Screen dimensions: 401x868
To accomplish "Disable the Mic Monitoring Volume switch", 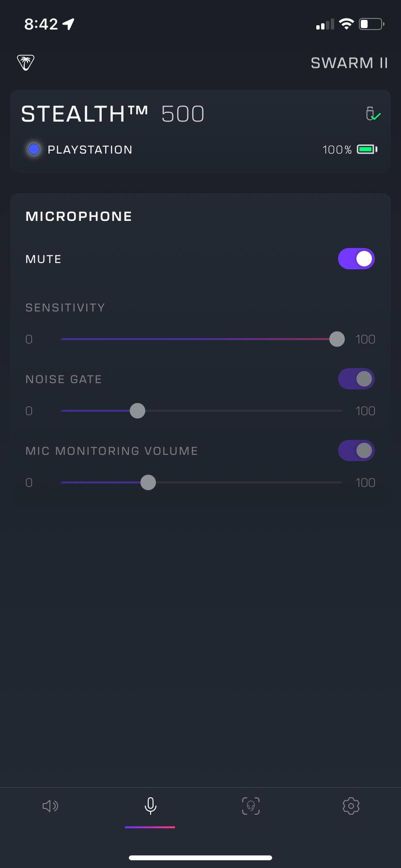I will click(x=356, y=450).
